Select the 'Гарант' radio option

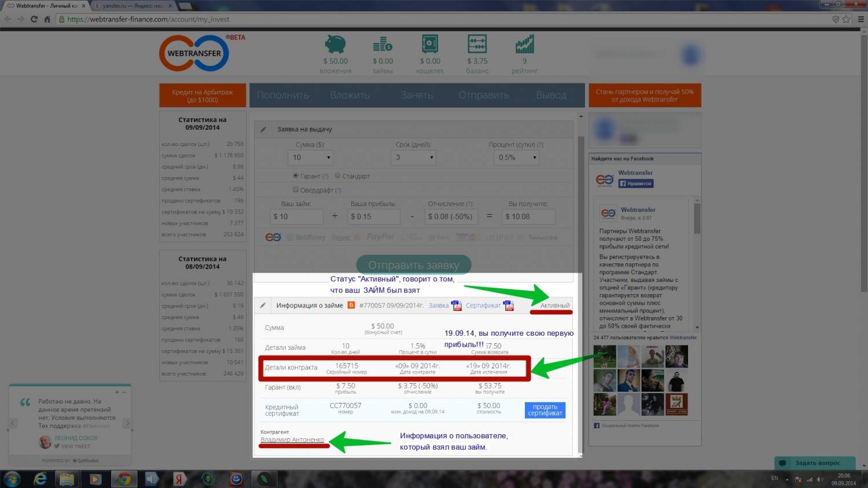click(296, 175)
